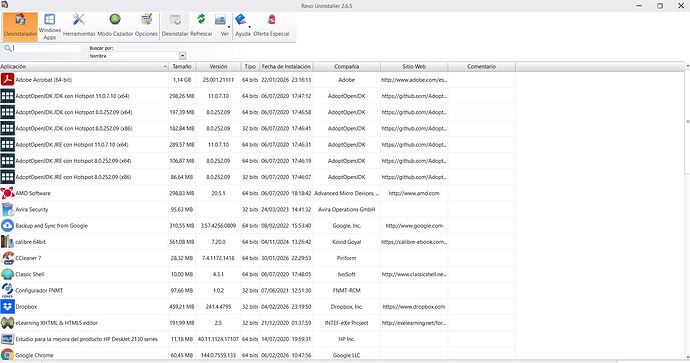Click https://www.dropbox.com cell
The width and height of the screenshot is (690, 363).
click(x=414, y=307)
